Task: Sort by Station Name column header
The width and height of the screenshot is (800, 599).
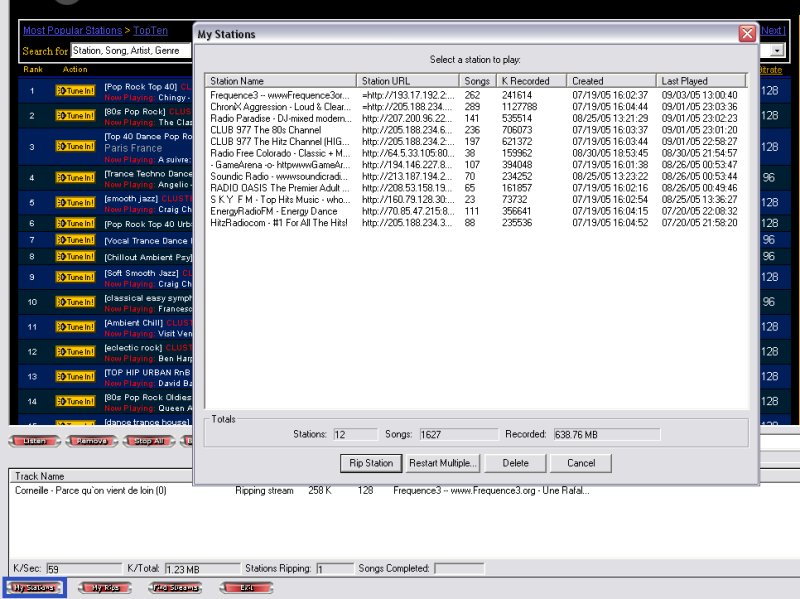Action: point(281,81)
